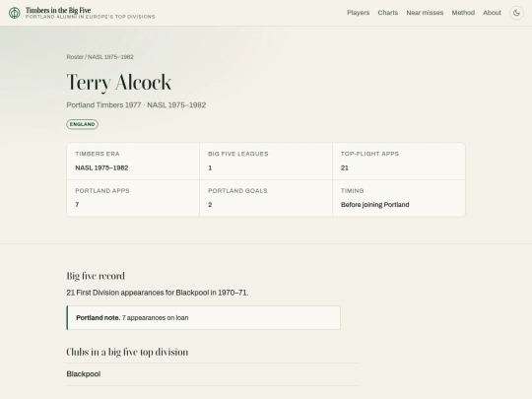Click the tagline Portland alumni in Europe's top divisions

[x=91, y=17]
